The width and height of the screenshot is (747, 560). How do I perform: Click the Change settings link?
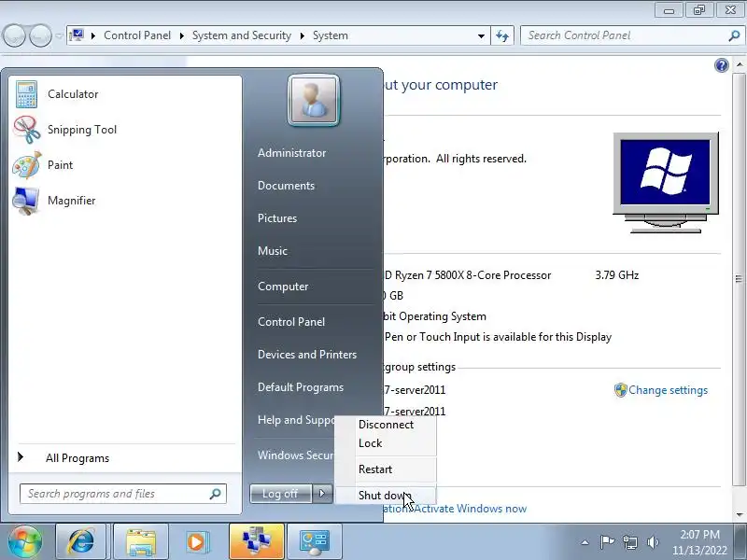668,390
